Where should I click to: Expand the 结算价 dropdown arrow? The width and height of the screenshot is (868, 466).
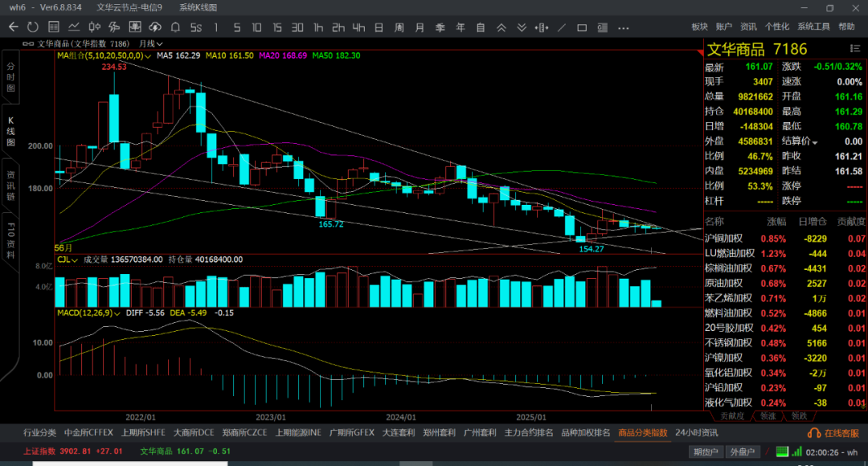tap(815, 143)
